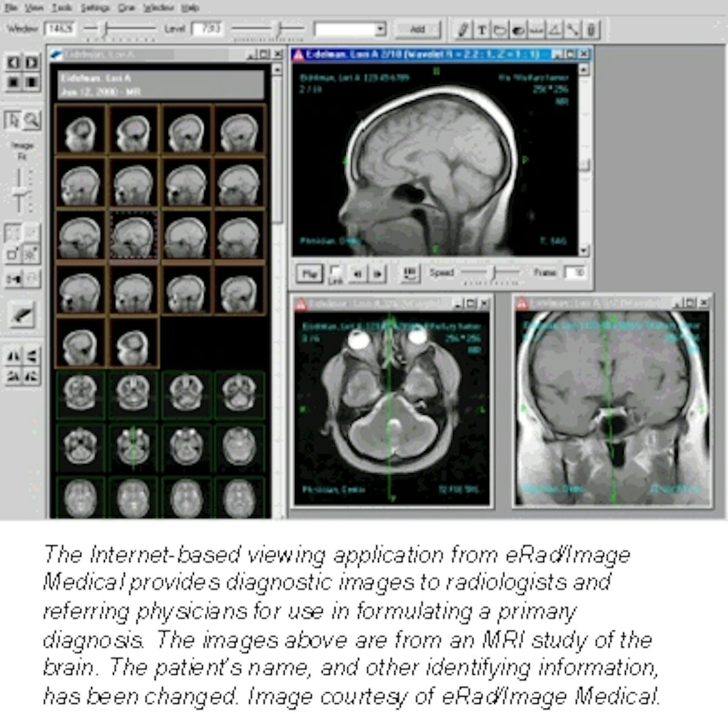728x719 pixels.
Task: Select the text annotation tool
Action: point(480,29)
